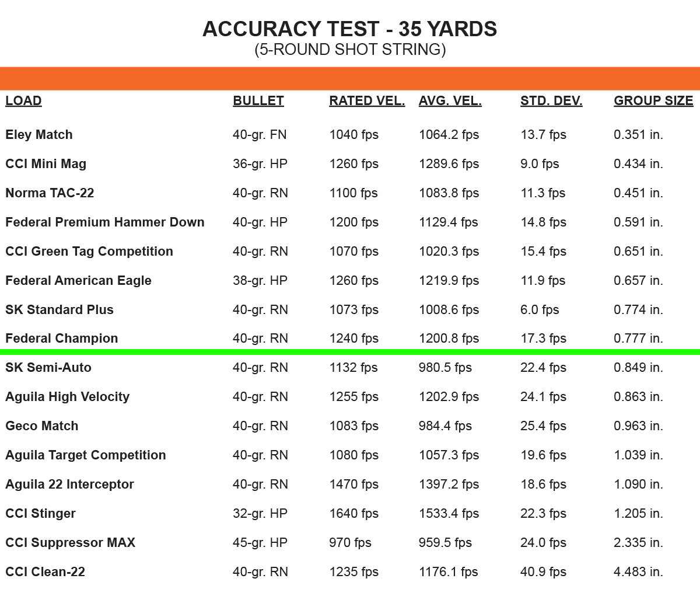Viewport: 700px width, 603px height.
Task: Select the Eley Match row label
Action: (x=39, y=135)
